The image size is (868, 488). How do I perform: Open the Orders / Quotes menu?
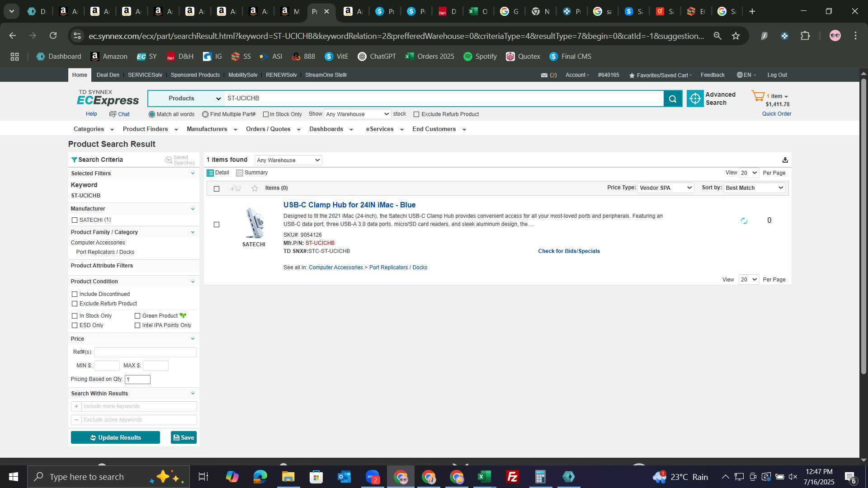273,129
